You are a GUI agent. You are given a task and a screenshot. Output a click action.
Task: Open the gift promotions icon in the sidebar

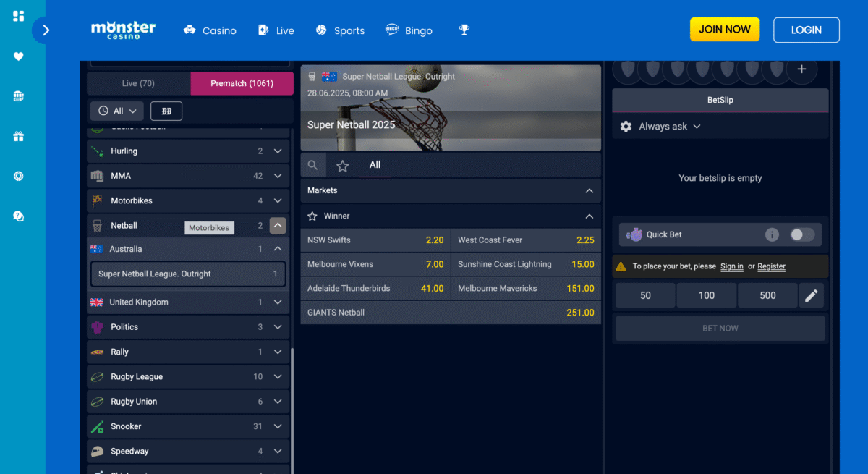19,136
